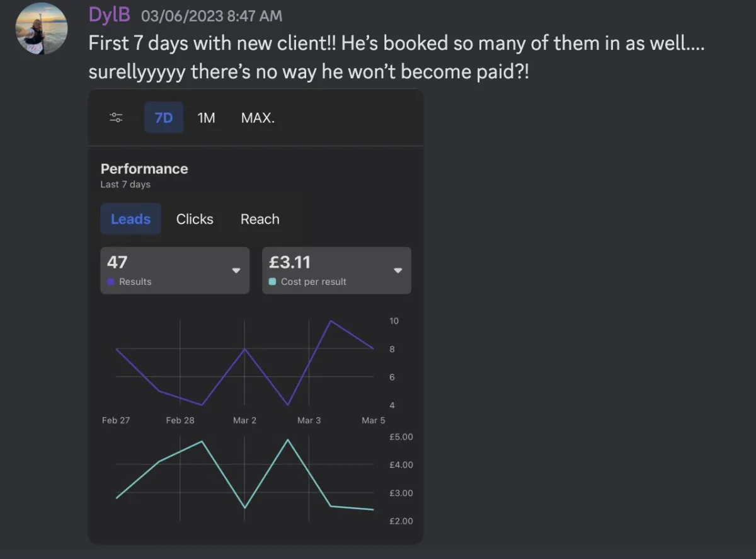Open the performance chart image attachment
The width and height of the screenshot is (756, 559).
click(x=255, y=316)
